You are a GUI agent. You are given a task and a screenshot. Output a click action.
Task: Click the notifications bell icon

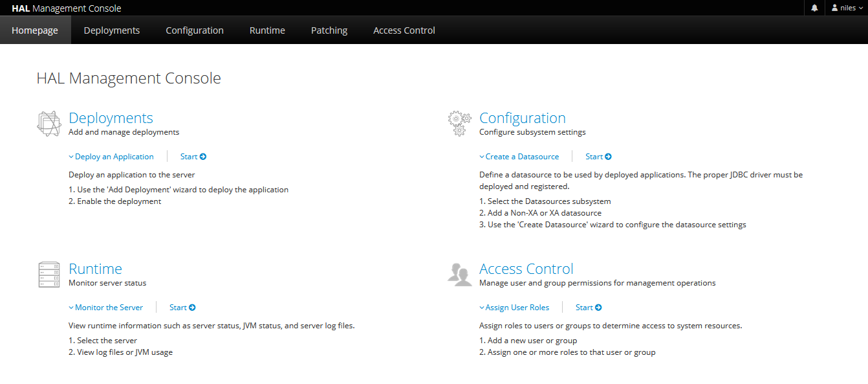pyautogui.click(x=814, y=8)
